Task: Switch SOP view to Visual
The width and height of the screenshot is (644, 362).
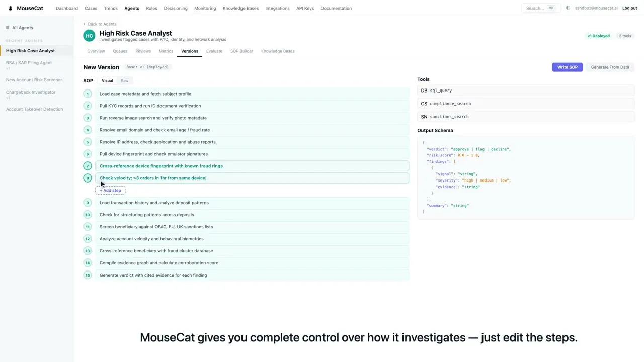Action: point(107,81)
